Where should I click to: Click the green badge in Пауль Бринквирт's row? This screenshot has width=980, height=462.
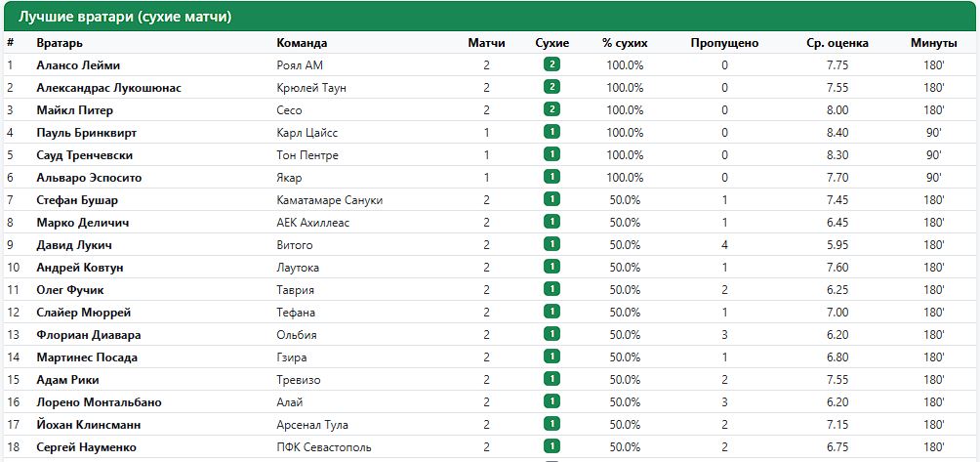[551, 132]
